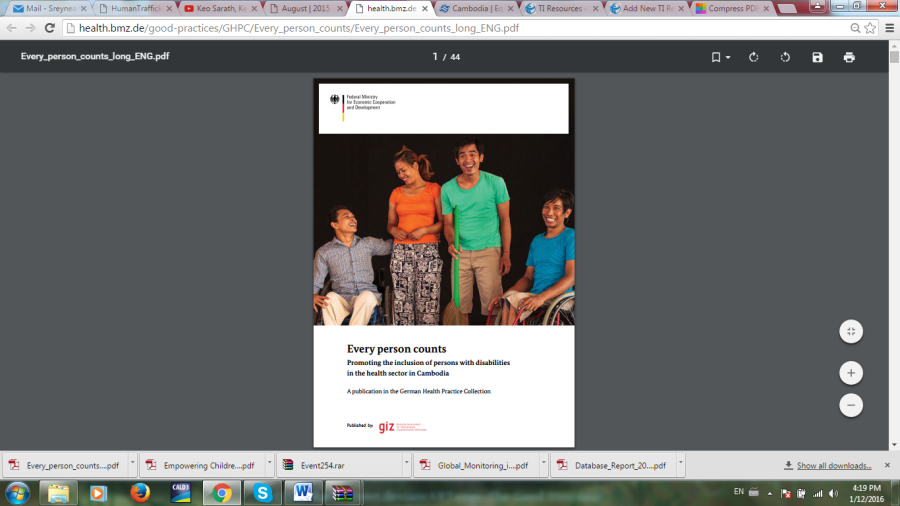The image size is (900, 506).
Task: Click Show all downloads link
Action: pos(833,465)
